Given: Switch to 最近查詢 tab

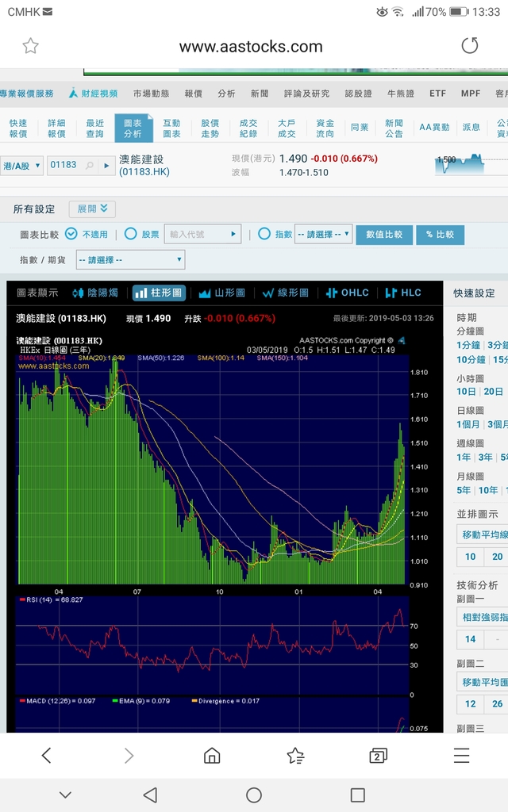Looking at the screenshot, I should [x=95, y=128].
